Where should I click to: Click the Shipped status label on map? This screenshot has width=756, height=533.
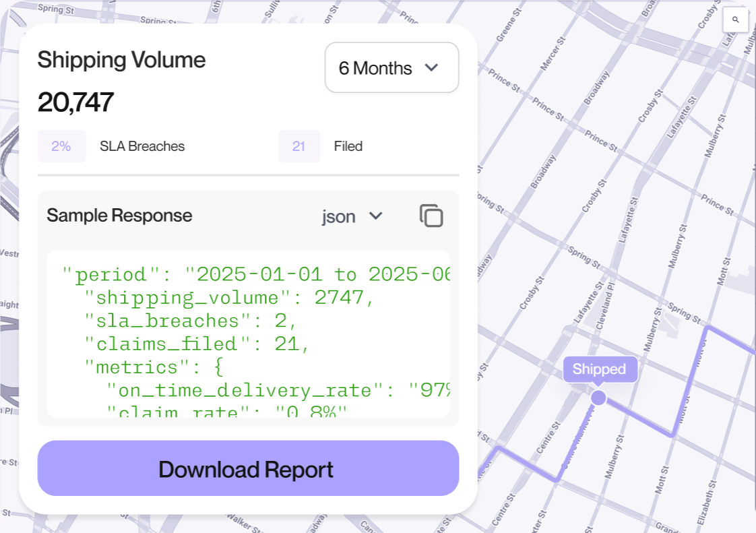599,369
